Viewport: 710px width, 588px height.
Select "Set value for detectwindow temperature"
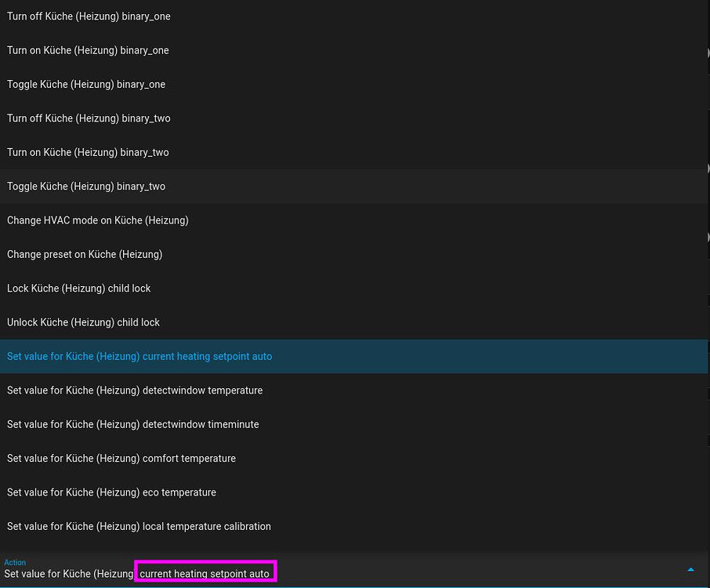(x=135, y=390)
